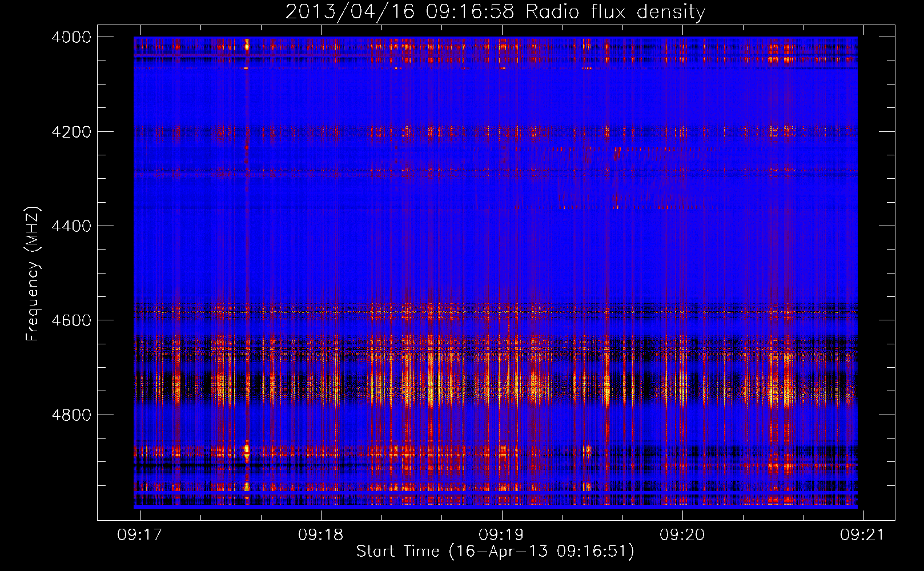Click the 4200 frequency axis label
The image size is (924, 571).
tap(71, 132)
